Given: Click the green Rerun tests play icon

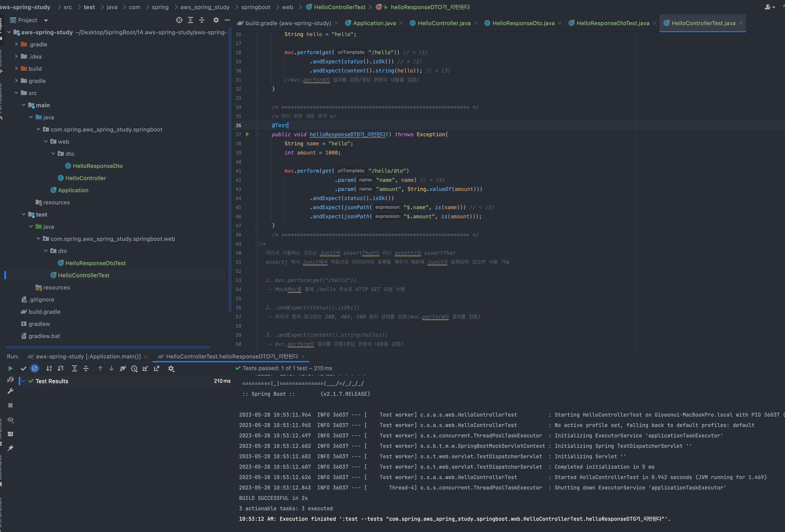Looking at the screenshot, I should 10,368.
